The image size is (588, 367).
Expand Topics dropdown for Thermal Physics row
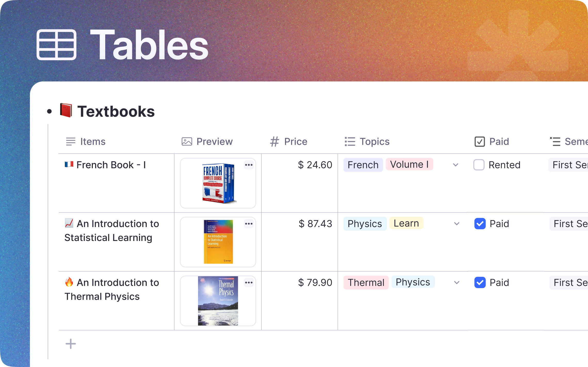point(457,283)
